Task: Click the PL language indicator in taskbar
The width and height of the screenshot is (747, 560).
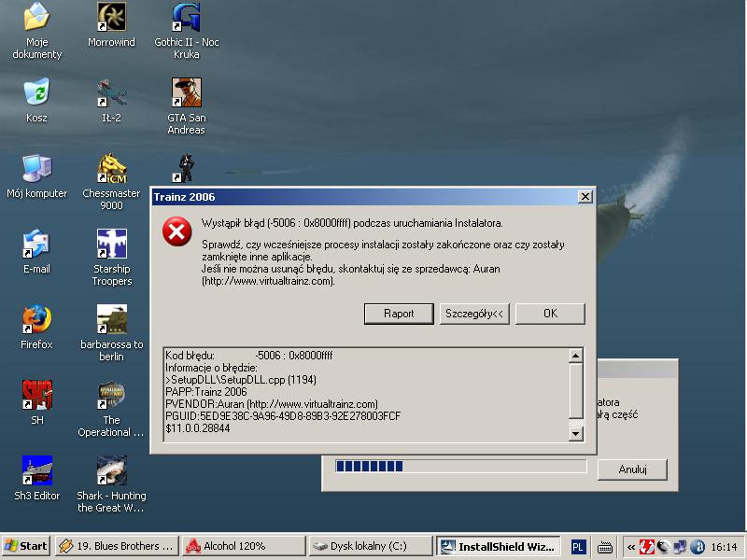Action: (x=577, y=547)
